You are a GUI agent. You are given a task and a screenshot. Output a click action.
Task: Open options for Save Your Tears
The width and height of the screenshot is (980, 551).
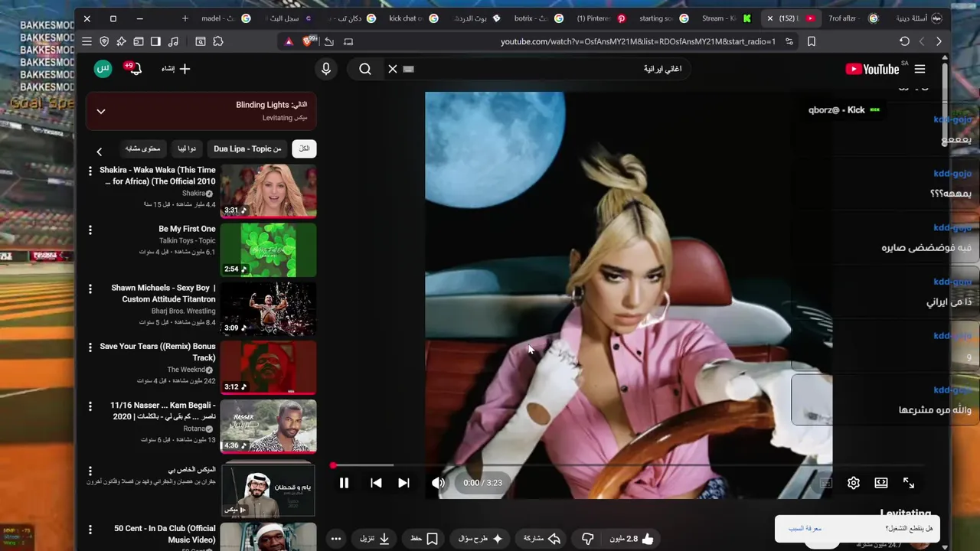[x=90, y=347]
